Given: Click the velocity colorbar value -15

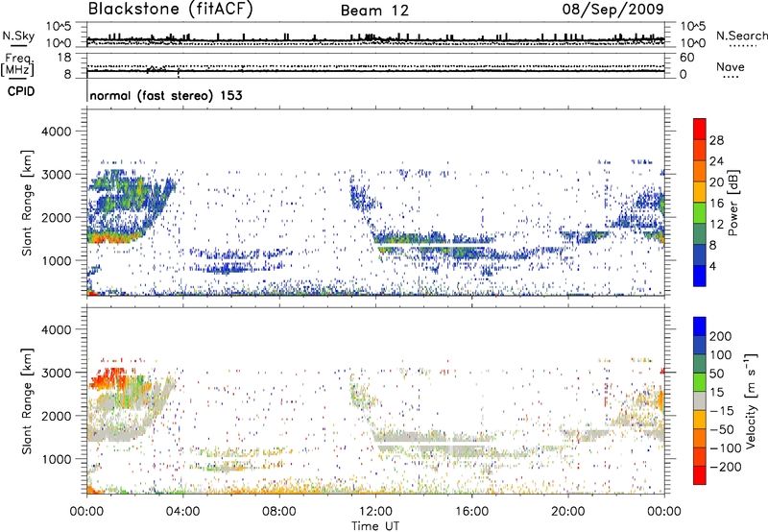Looking at the screenshot, I should point(722,410).
